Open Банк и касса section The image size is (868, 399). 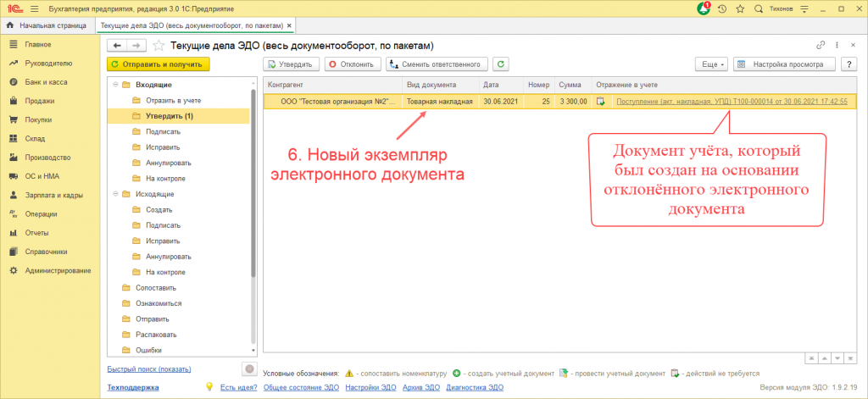coord(46,82)
